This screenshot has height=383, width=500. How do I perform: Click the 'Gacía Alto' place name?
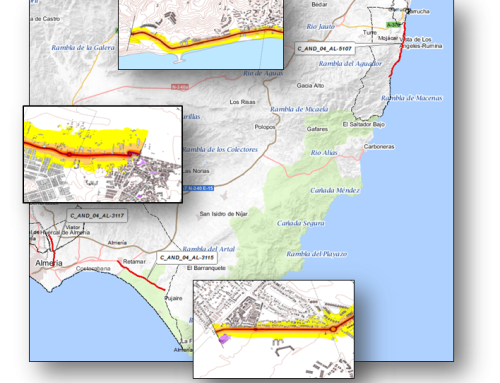click(x=310, y=86)
